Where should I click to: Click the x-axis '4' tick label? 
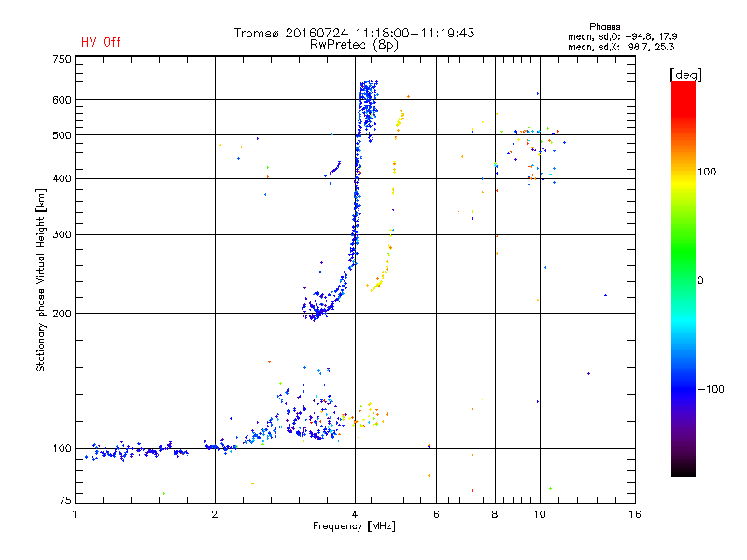[355, 514]
